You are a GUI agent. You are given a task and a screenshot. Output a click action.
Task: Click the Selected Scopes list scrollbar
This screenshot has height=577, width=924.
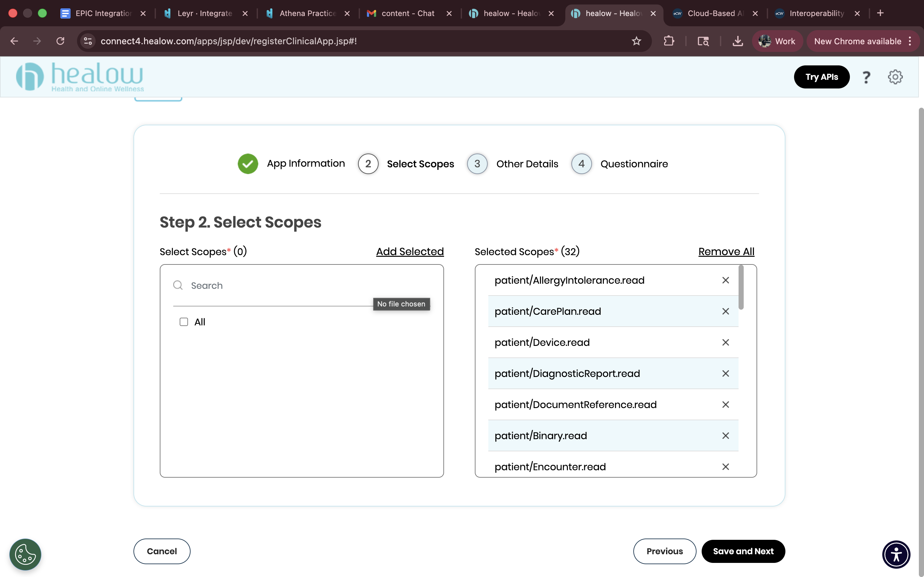tap(741, 287)
